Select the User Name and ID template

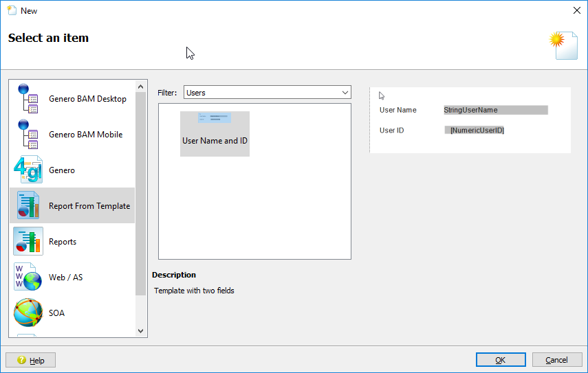(215, 133)
